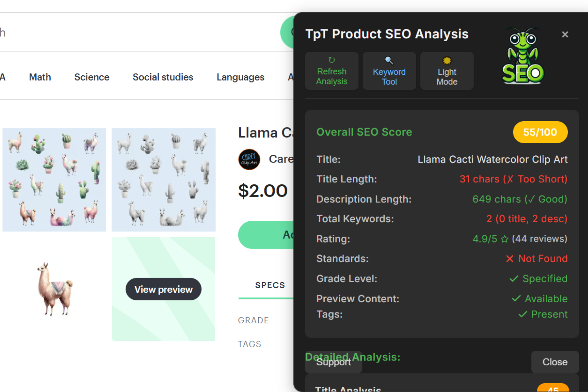Click the 'Overall SEO Score' heading
The image size is (588, 392).
(x=364, y=132)
